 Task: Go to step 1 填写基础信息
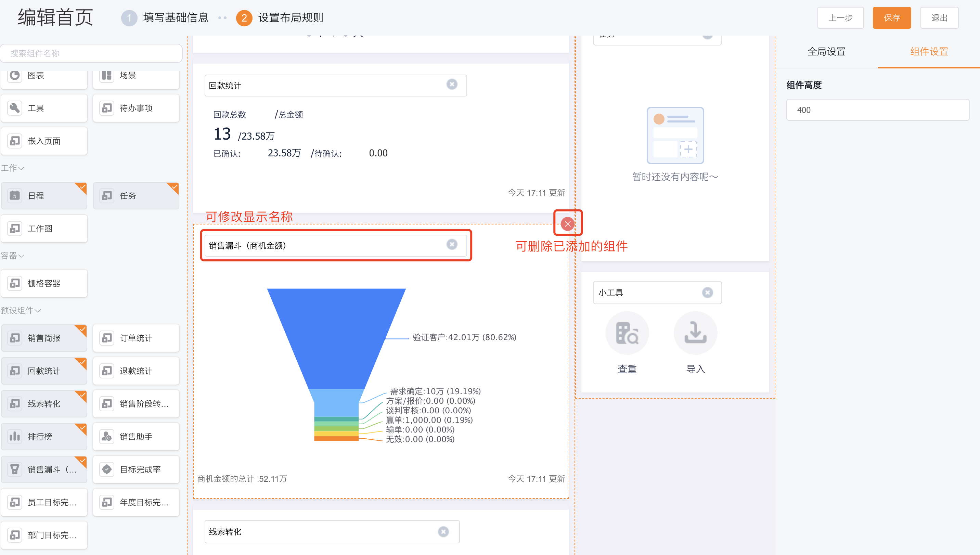coord(165,18)
